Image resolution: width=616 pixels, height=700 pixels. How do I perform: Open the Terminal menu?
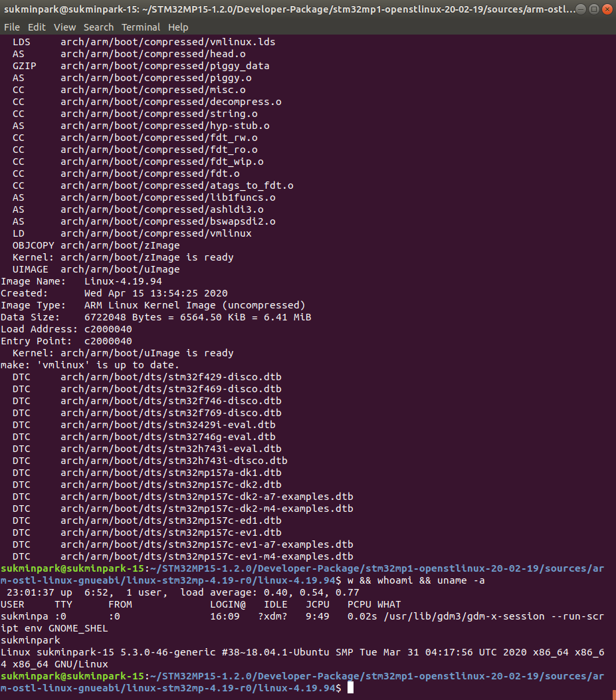(x=141, y=27)
